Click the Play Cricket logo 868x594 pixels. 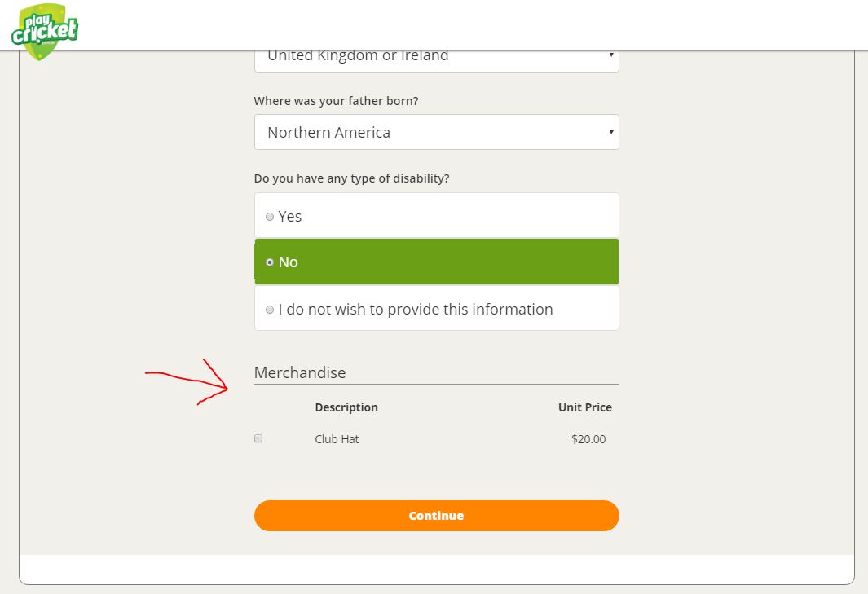click(x=44, y=31)
